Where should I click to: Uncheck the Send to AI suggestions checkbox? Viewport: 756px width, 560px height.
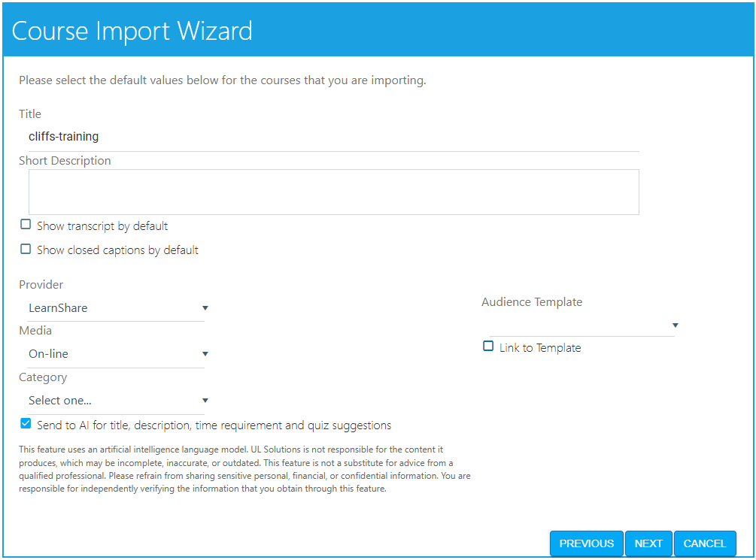26,424
